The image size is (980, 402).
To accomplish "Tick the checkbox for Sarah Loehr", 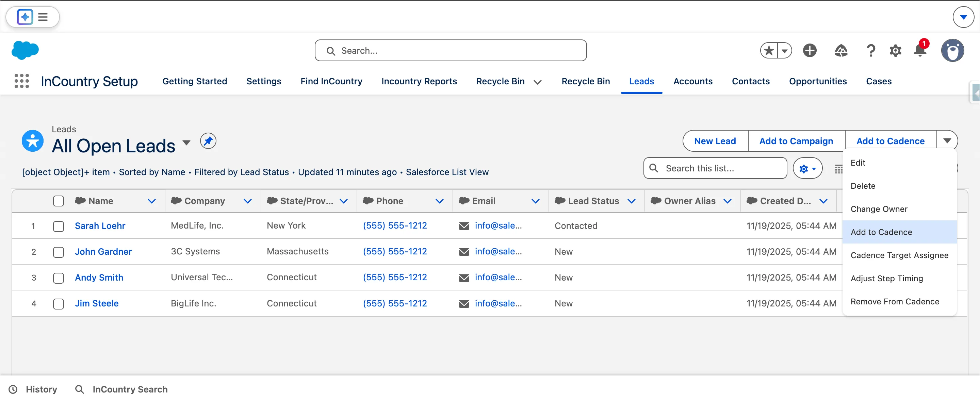I will click(x=59, y=226).
